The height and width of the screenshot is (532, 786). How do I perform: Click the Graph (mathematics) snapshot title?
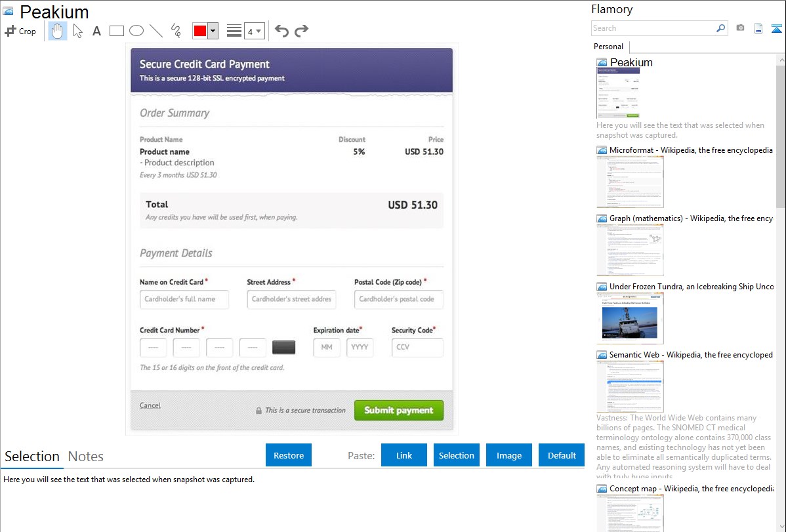tap(691, 218)
